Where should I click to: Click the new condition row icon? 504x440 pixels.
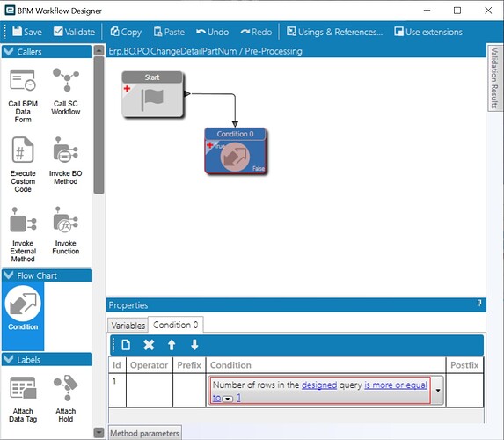coord(126,345)
